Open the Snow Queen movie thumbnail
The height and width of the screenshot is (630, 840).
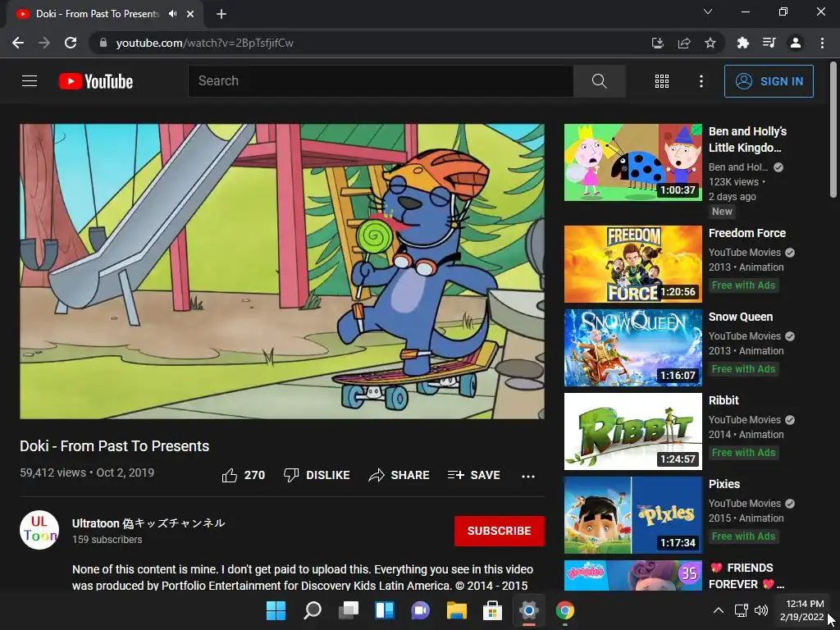[x=632, y=348]
